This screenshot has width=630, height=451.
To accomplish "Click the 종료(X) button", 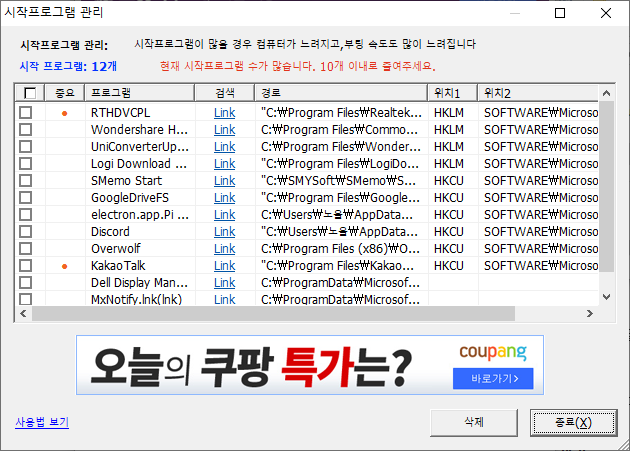I will point(573,422).
